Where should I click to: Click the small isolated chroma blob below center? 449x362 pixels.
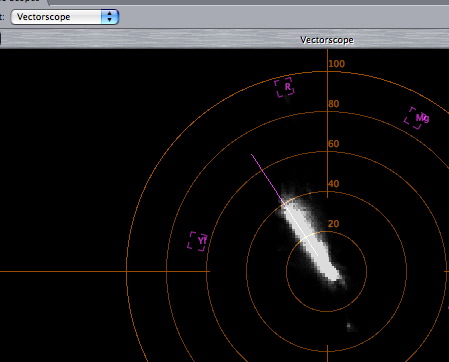click(x=350, y=326)
